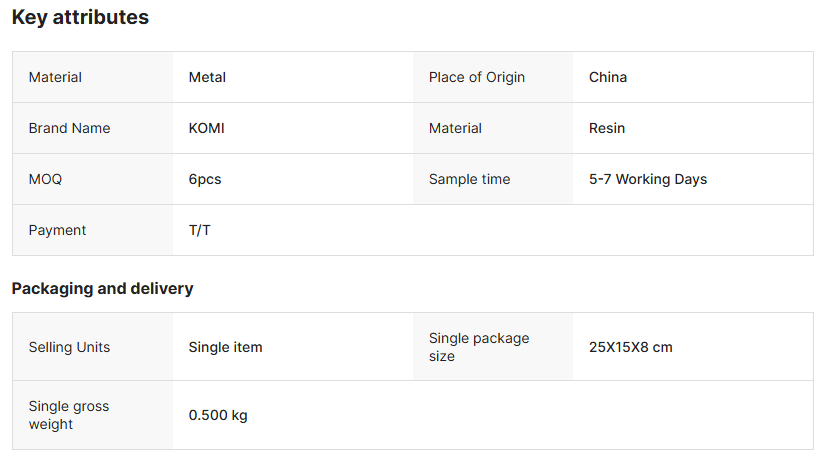Select the 0.500 kg weight value
Image resolution: width=837 pixels, height=456 pixels.
(218, 415)
